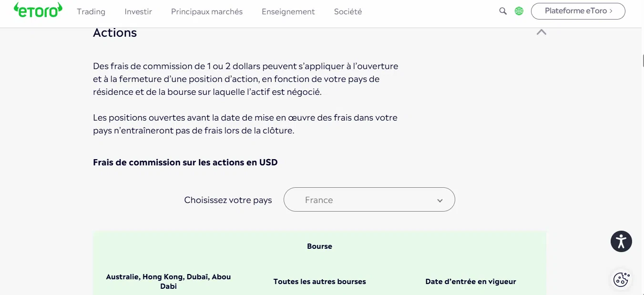This screenshot has width=644, height=295.
Task: Open the cookie settings icon
Action: 621,279
